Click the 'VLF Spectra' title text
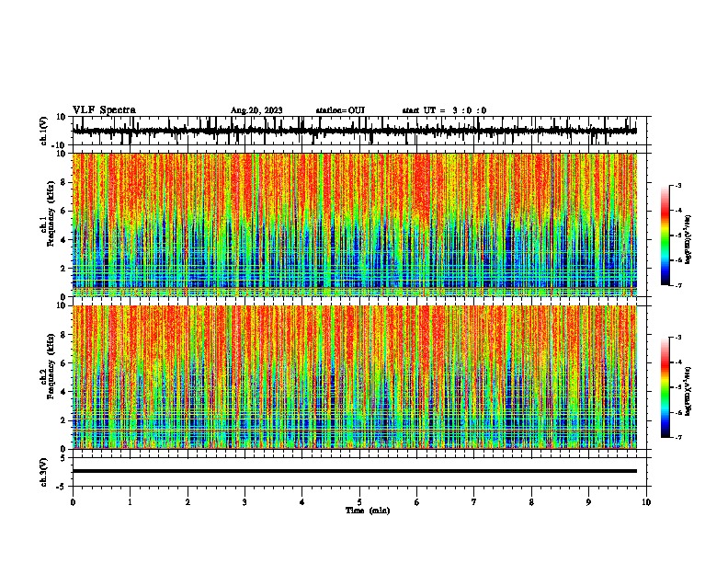 tap(104, 110)
